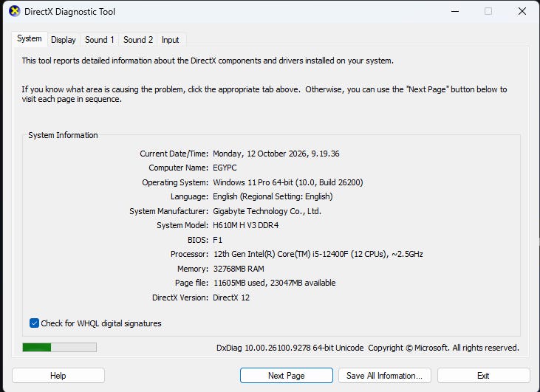The image size is (540, 392).
Task: Click the memory value '32768MB RAM'
Action: tap(239, 269)
